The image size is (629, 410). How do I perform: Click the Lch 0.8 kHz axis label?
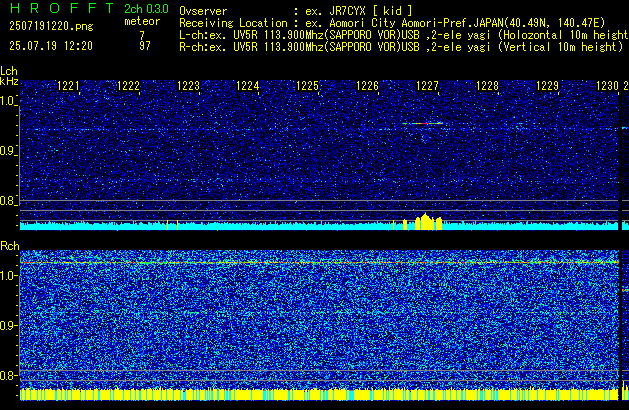(8, 201)
